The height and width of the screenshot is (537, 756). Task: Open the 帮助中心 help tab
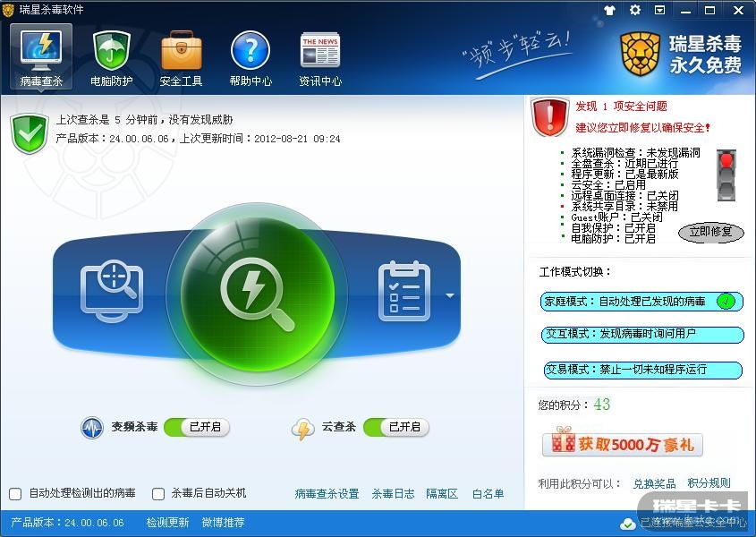pos(251,58)
